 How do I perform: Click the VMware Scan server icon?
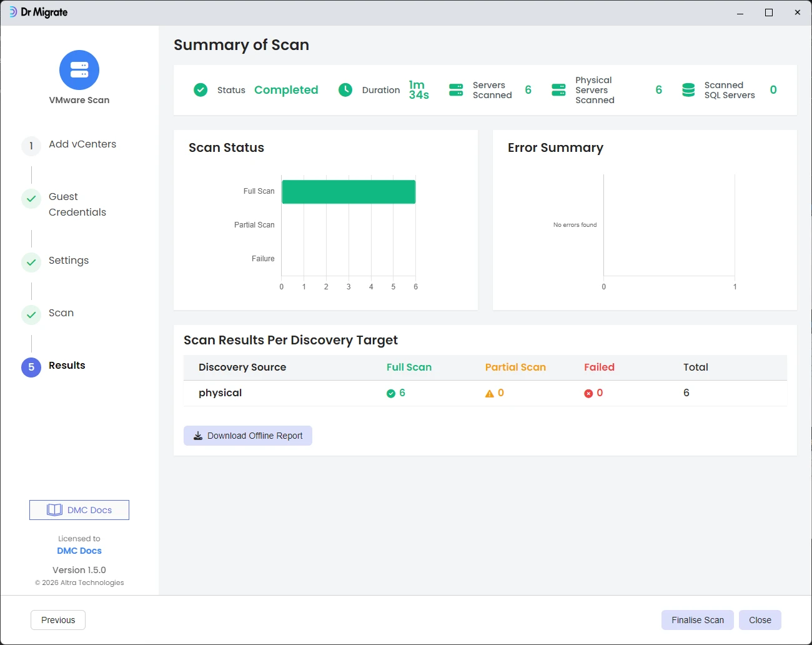(x=79, y=70)
